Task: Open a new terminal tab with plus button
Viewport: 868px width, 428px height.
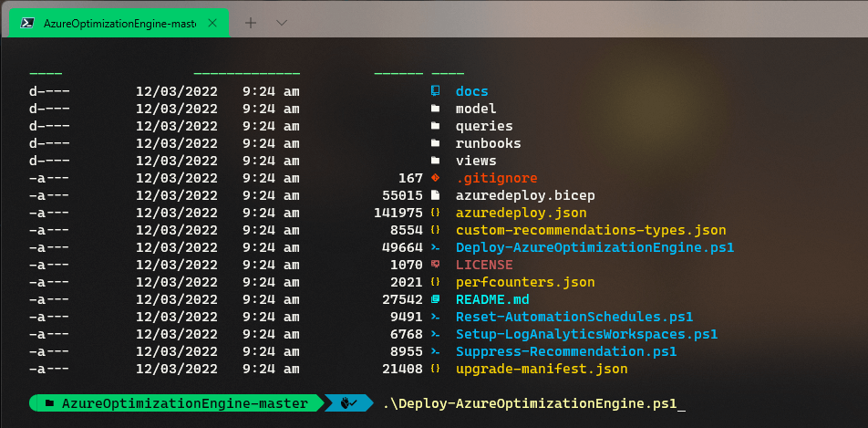Action: click(251, 23)
